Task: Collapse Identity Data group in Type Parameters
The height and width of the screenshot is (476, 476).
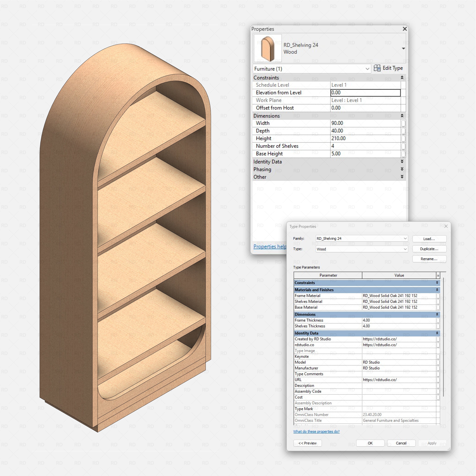Action: (437, 333)
